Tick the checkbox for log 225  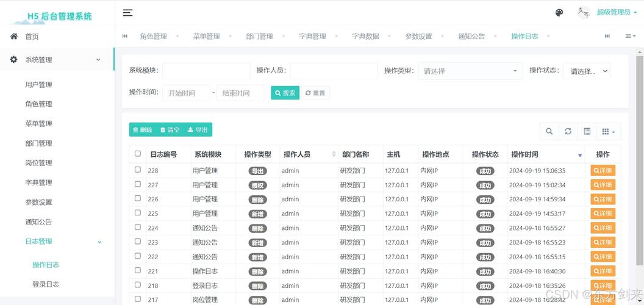pyautogui.click(x=138, y=212)
